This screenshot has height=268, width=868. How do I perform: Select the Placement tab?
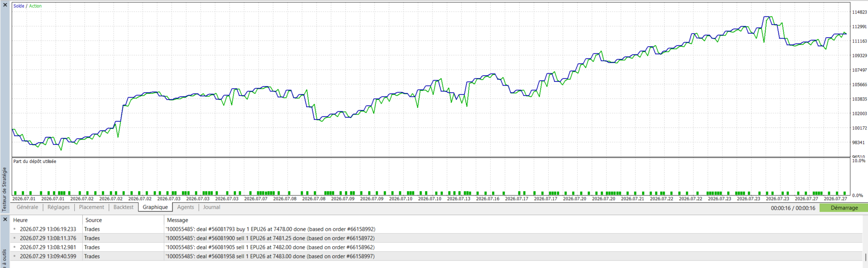click(91, 207)
